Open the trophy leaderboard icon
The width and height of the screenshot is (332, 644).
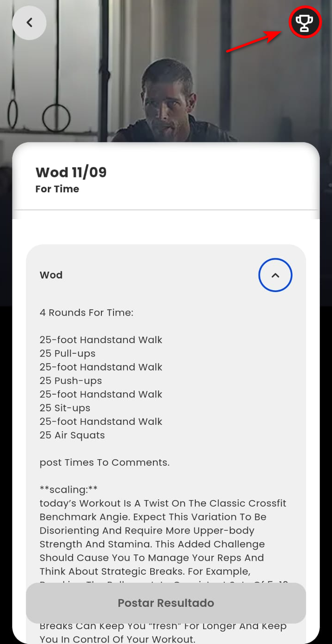[305, 22]
